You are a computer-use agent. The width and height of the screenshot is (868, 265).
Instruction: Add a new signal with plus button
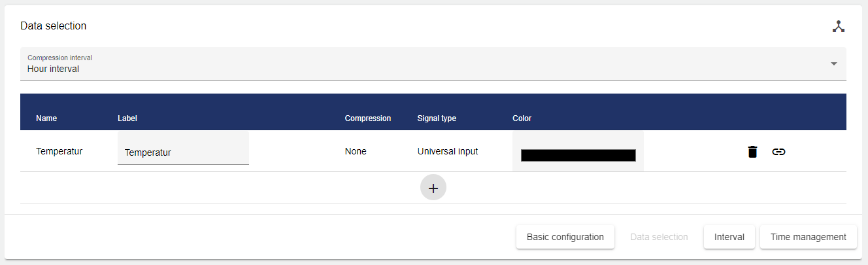click(433, 188)
